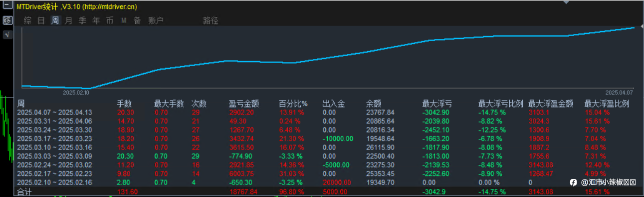Open the 季 quarterly tab

click(x=82, y=20)
